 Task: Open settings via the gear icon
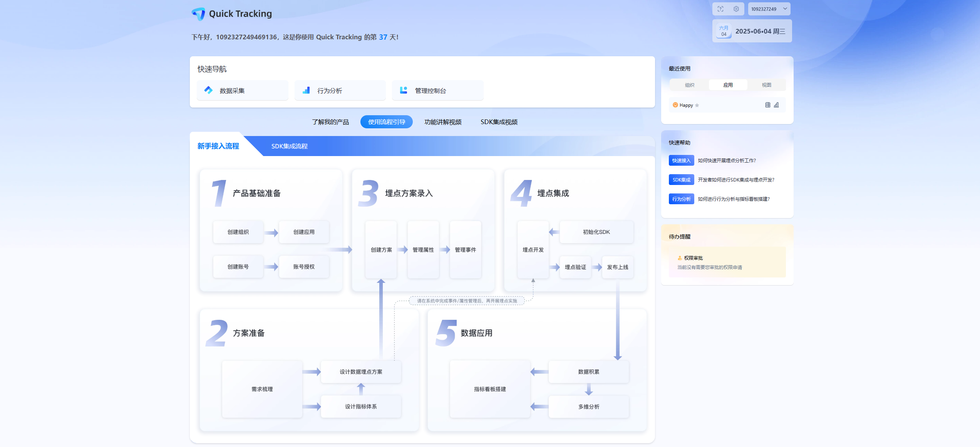click(736, 9)
